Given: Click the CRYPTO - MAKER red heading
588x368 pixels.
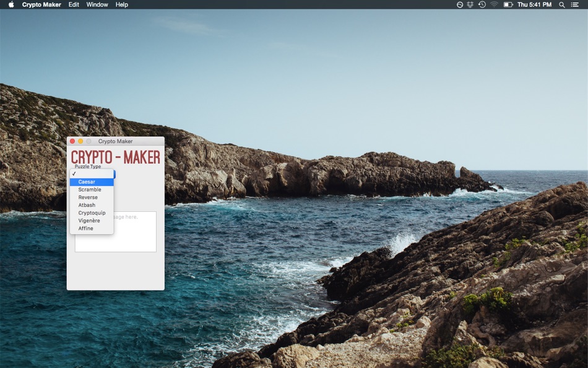Looking at the screenshot, I should tap(116, 157).
